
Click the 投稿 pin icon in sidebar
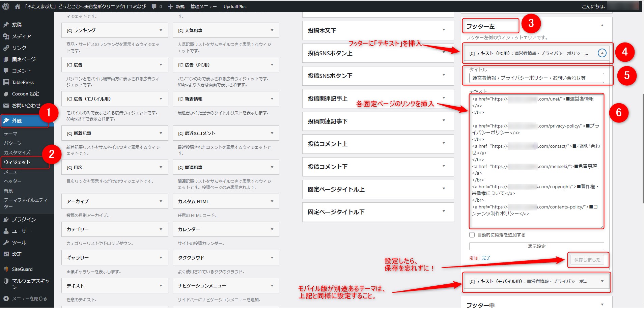coord(6,25)
